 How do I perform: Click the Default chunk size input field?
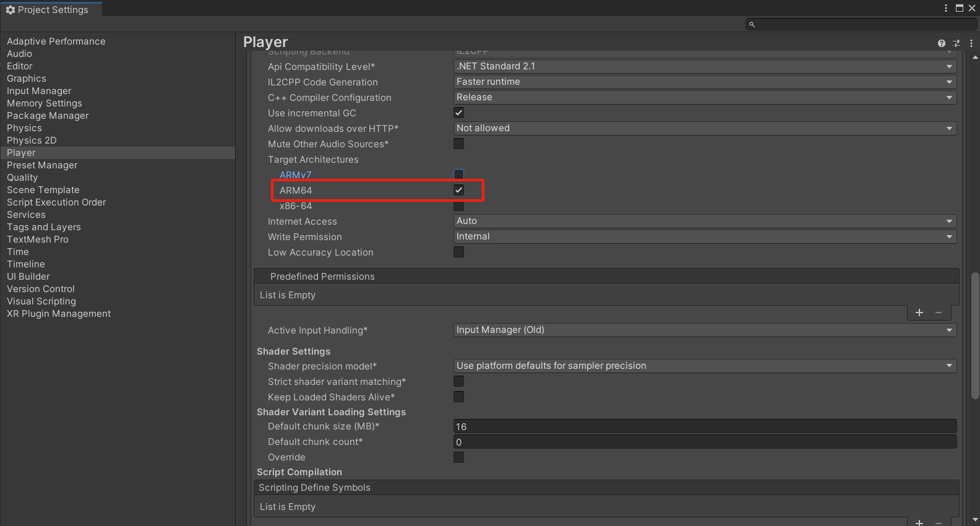705,426
